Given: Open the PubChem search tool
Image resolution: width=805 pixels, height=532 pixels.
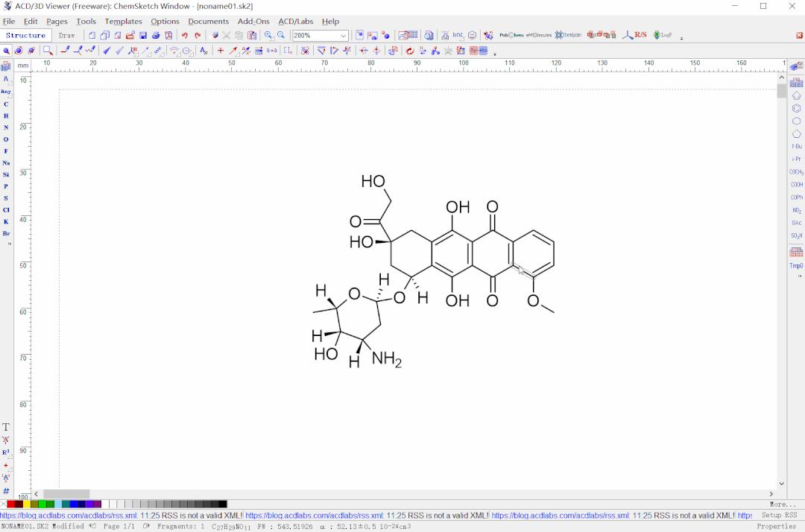Looking at the screenshot, I should pyautogui.click(x=510, y=34).
